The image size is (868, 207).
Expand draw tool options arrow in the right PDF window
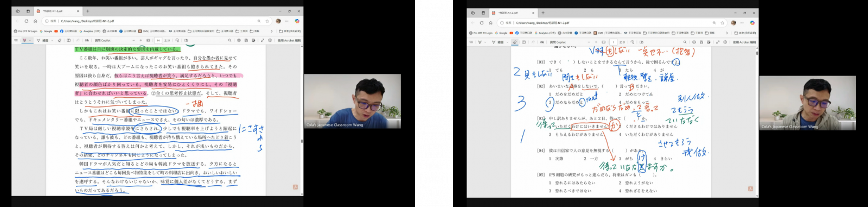coord(507,42)
